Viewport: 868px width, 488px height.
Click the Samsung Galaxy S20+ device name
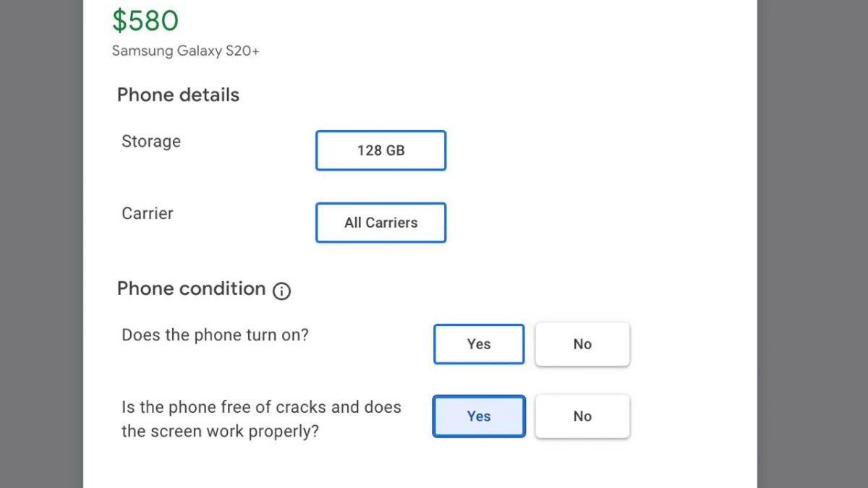tap(185, 51)
